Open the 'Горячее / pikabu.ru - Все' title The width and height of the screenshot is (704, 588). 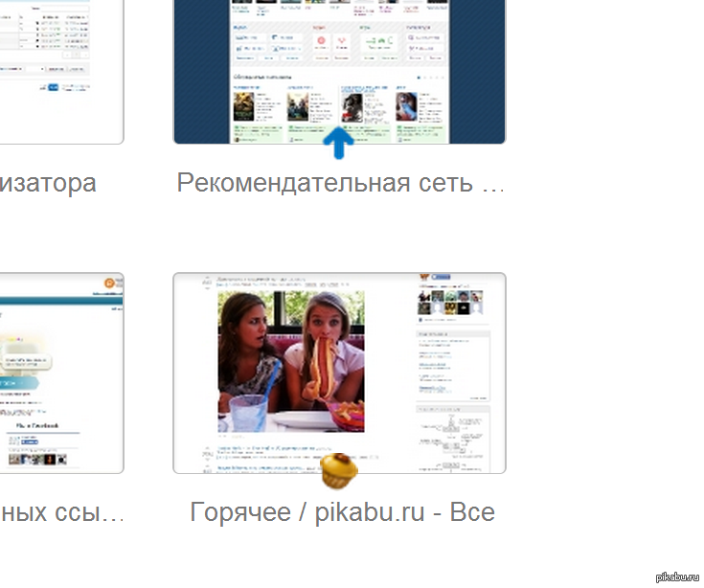tap(342, 511)
